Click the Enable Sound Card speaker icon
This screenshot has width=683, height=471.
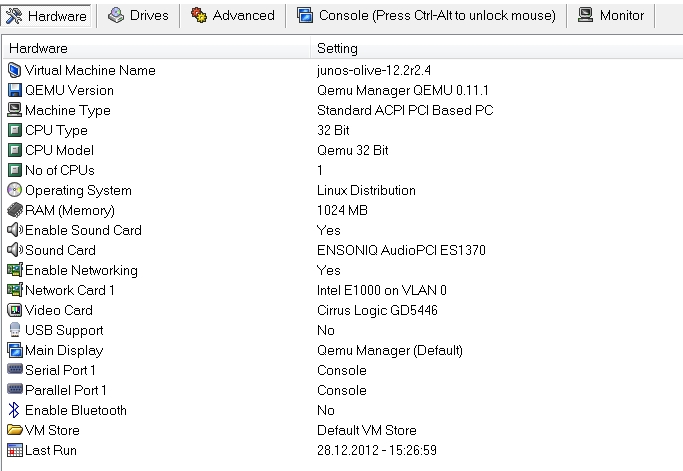pos(15,230)
